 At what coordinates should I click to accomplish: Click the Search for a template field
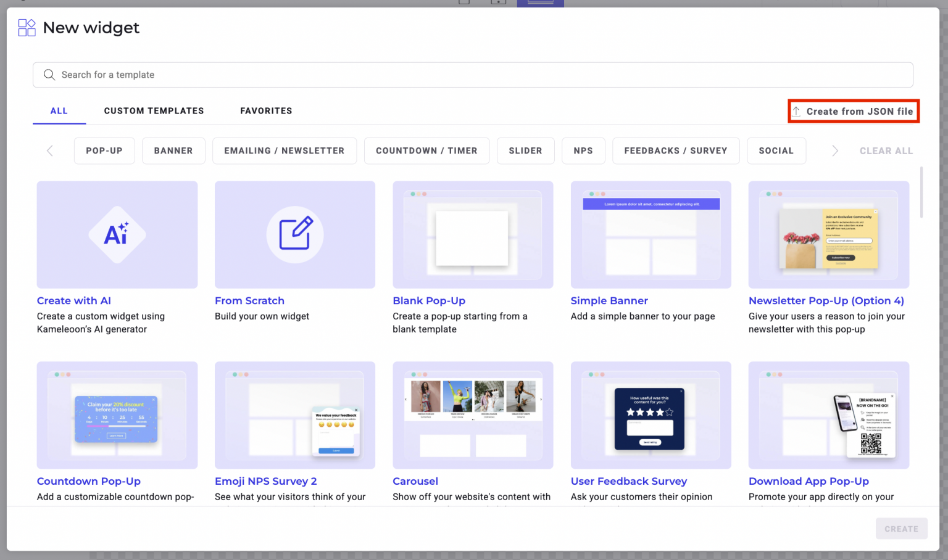[x=472, y=75]
